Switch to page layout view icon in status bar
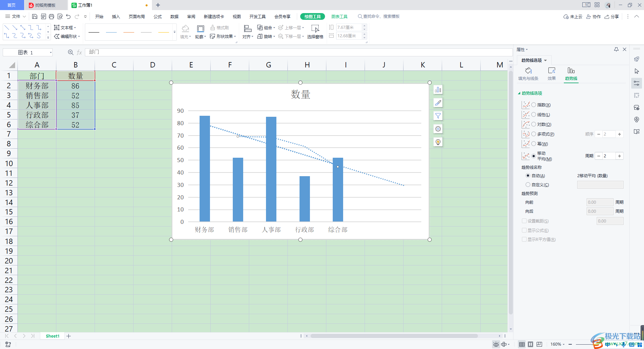 531,344
